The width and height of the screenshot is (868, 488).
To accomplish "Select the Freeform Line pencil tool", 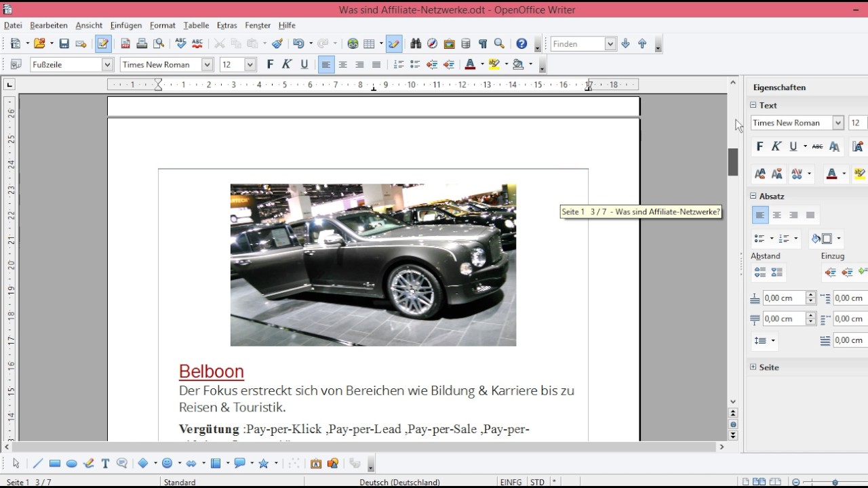I will point(88,464).
